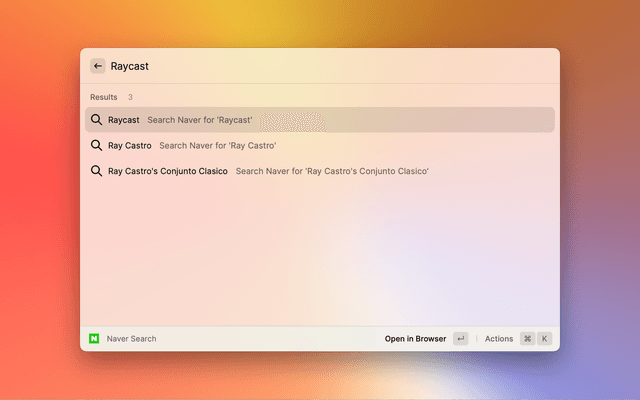This screenshot has width=640, height=400.
Task: Click subtitle "Search Naver for 'Ray Castro'"
Action: 218,146
